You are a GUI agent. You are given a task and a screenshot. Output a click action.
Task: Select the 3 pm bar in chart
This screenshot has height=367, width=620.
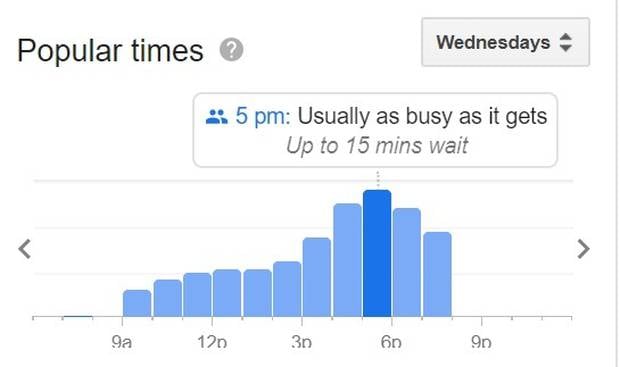coord(317,277)
